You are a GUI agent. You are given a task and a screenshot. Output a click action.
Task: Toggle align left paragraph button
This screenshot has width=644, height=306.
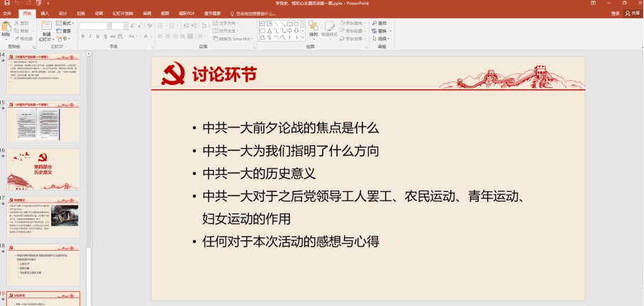[160, 36]
